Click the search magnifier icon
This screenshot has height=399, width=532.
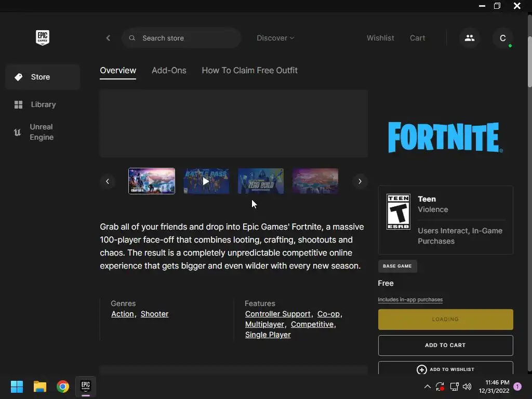[x=132, y=38]
